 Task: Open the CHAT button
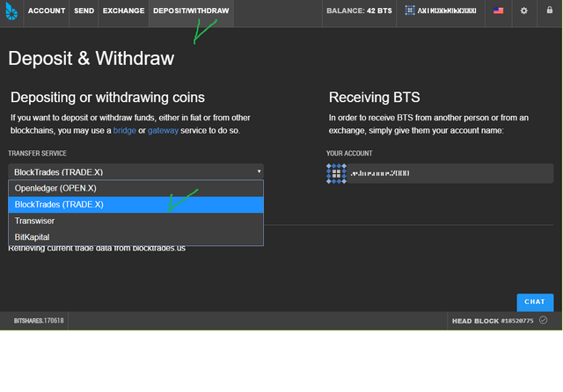click(x=535, y=302)
